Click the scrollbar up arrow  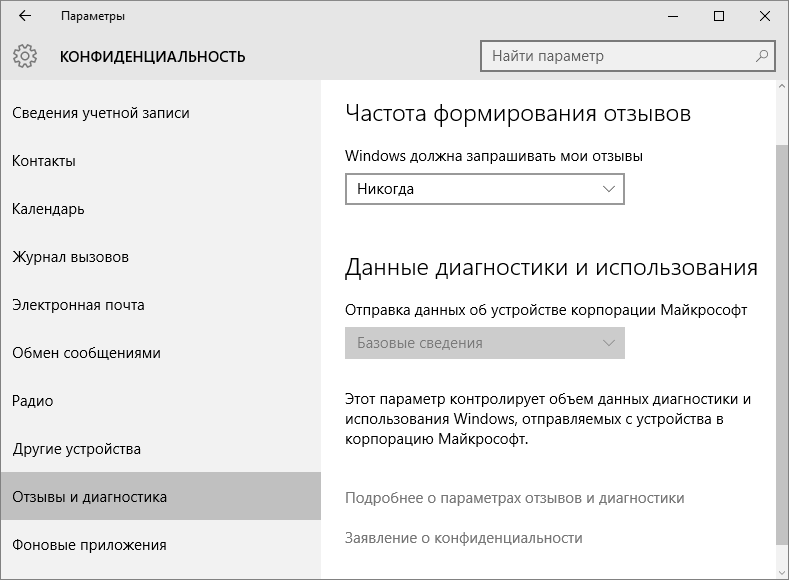pos(782,86)
